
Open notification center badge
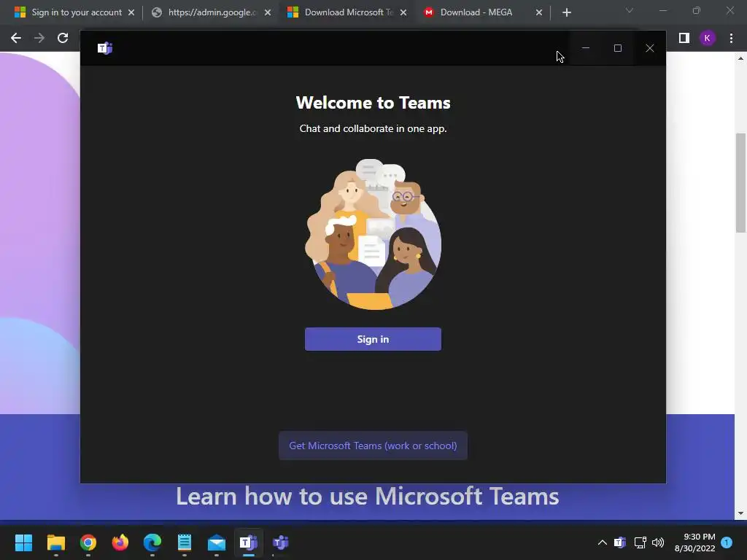727,542
